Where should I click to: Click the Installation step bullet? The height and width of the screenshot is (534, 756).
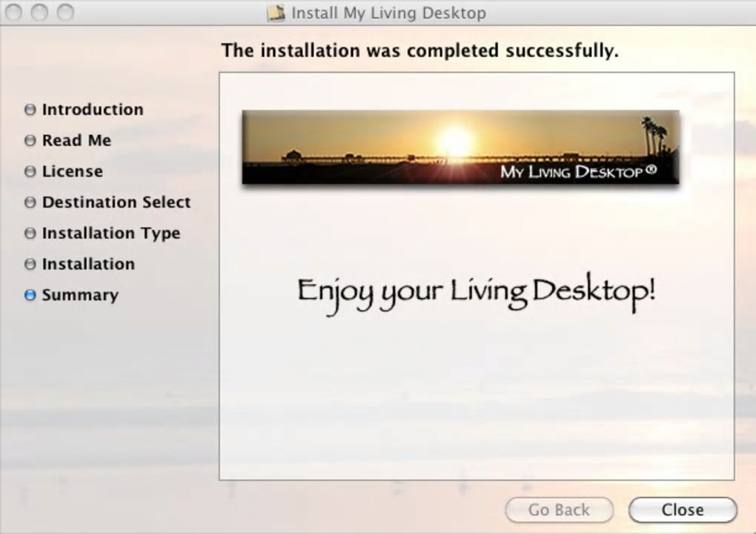[x=30, y=264]
